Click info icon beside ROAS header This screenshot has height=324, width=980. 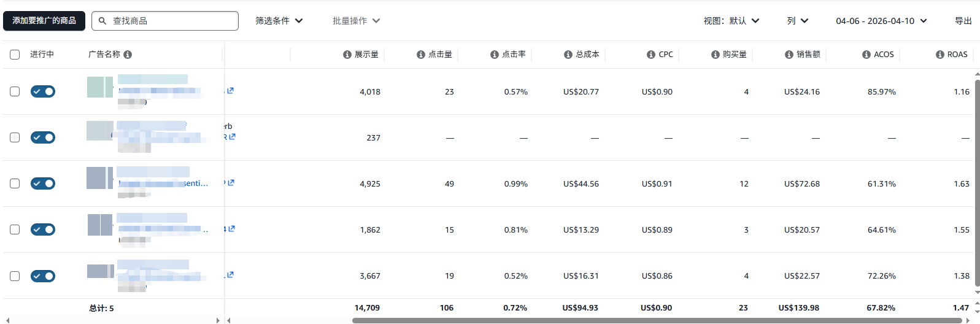(x=940, y=55)
